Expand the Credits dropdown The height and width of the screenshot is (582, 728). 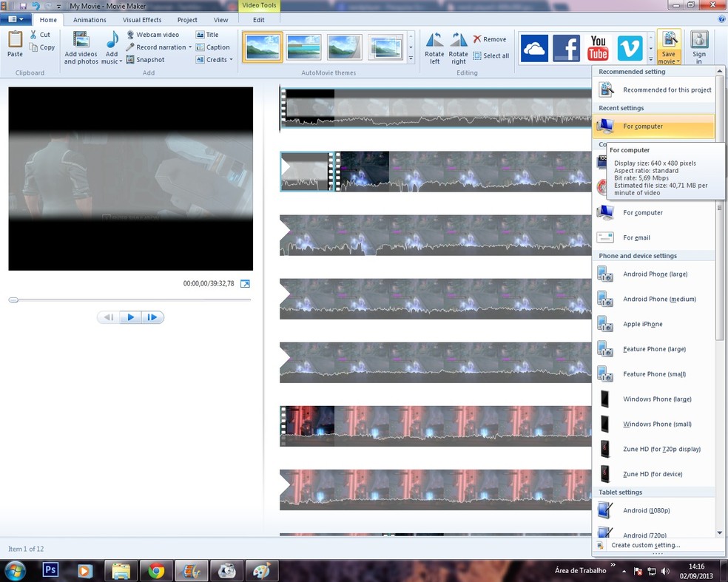pos(231,59)
